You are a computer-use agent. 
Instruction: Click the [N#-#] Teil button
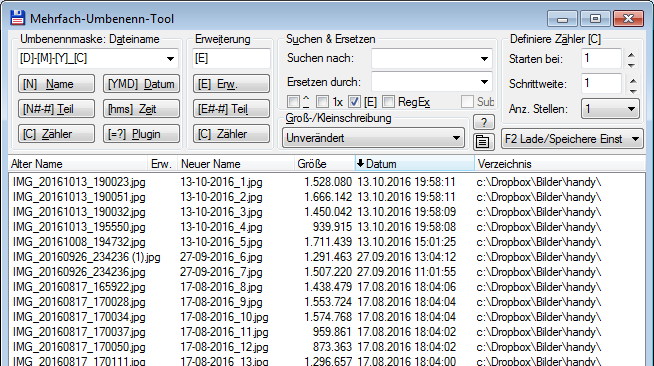click(56, 109)
